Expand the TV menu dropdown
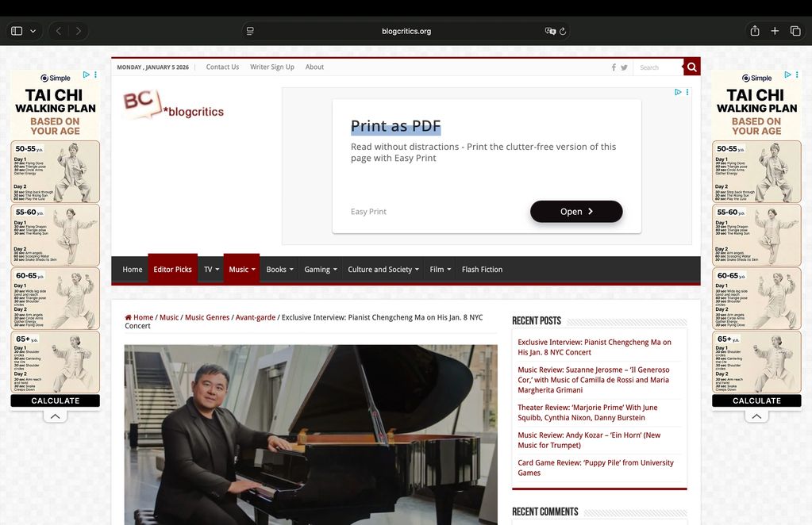 coord(211,270)
